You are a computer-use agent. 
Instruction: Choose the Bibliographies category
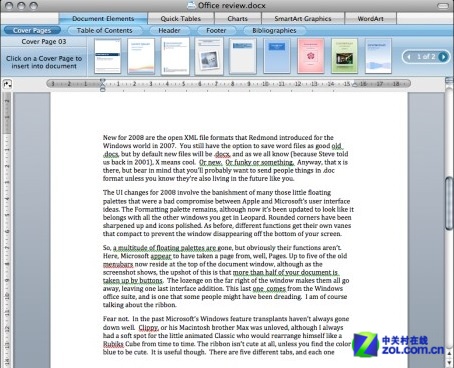point(274,30)
